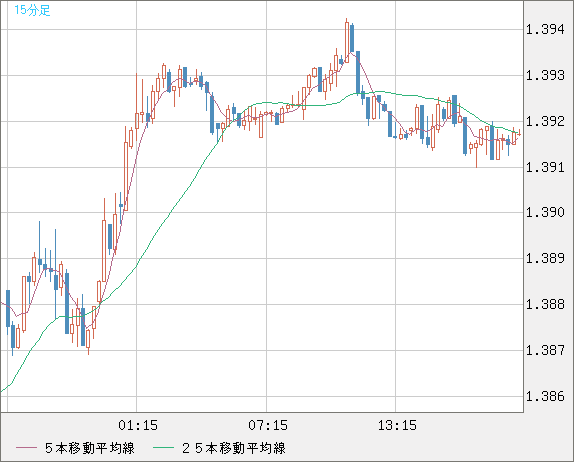This screenshot has width=574, height=462.
Task: Click the 1.386 price axis label
Action: 545,396
